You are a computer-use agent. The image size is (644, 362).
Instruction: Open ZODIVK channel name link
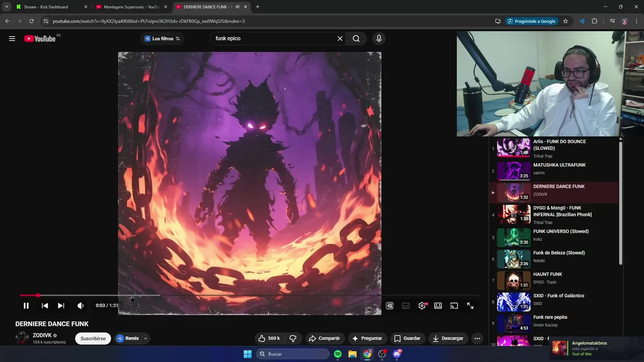tap(42, 335)
